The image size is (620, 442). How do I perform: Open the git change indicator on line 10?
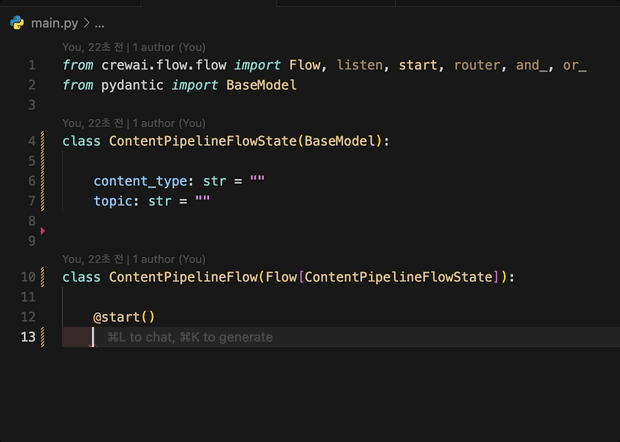43,277
